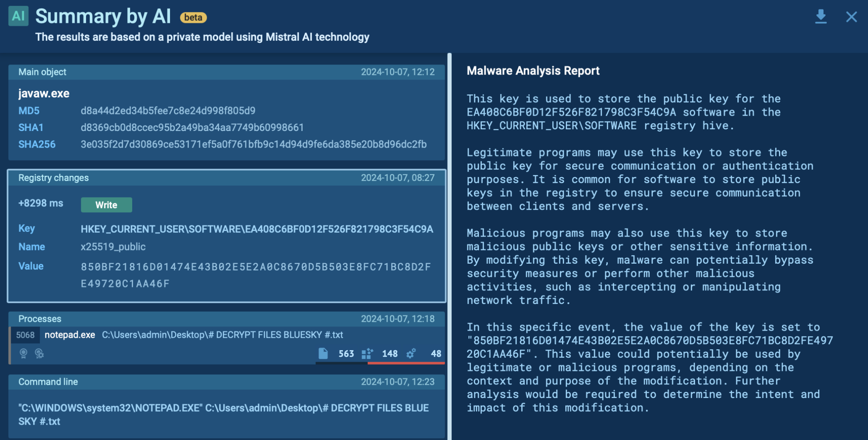Click the green Write operation badge
The image size is (868, 440).
pos(106,205)
